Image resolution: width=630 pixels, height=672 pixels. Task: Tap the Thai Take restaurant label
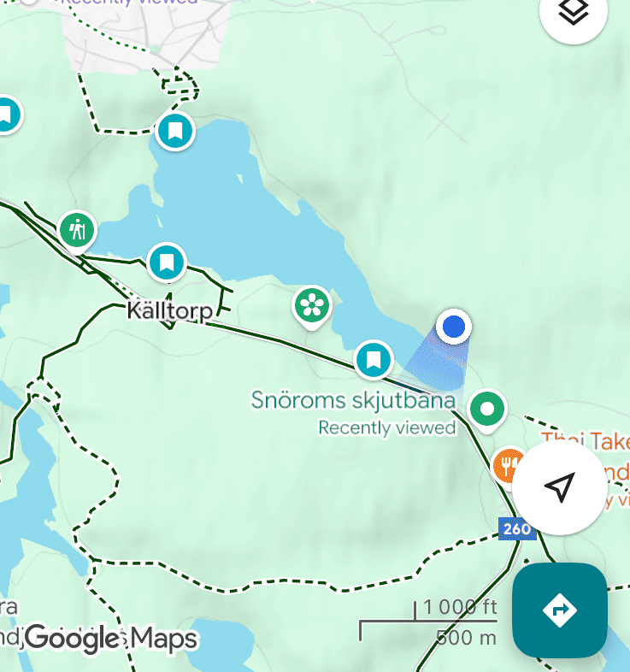click(586, 441)
